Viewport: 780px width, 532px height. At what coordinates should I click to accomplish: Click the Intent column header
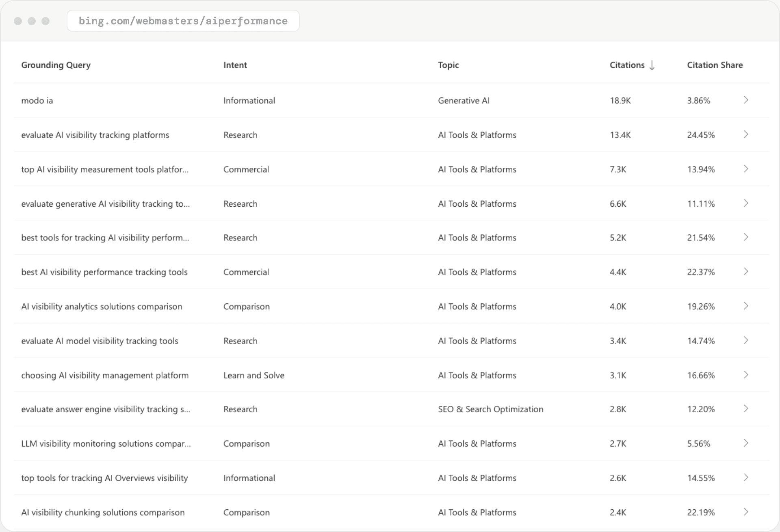[235, 65]
